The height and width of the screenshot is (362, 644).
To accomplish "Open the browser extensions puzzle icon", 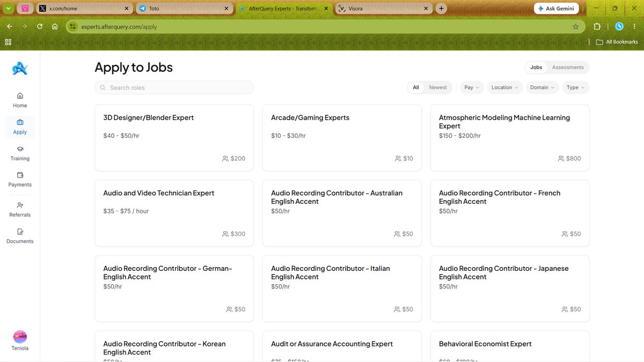I will tap(597, 26).
